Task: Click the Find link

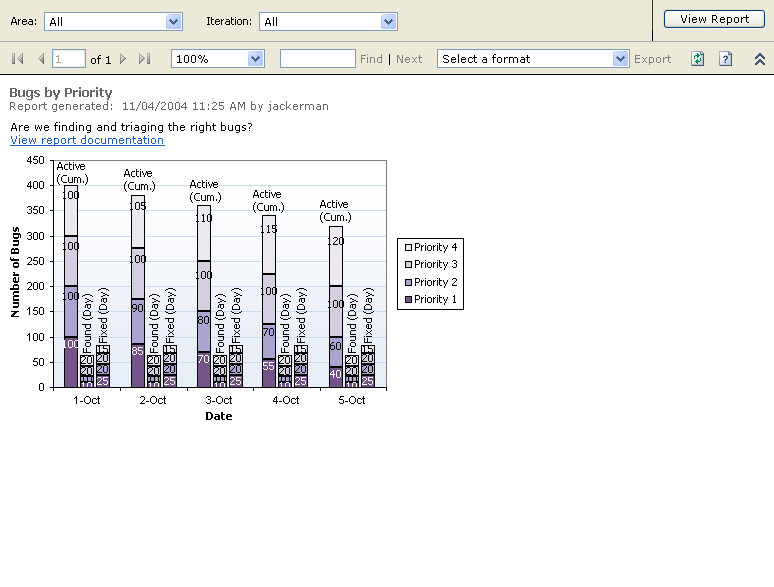Action: click(x=371, y=59)
